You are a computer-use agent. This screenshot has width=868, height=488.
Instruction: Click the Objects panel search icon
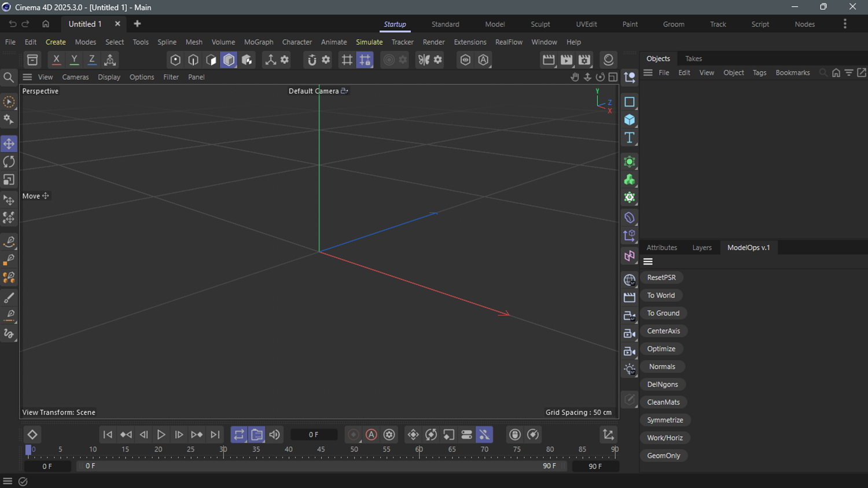click(x=823, y=73)
